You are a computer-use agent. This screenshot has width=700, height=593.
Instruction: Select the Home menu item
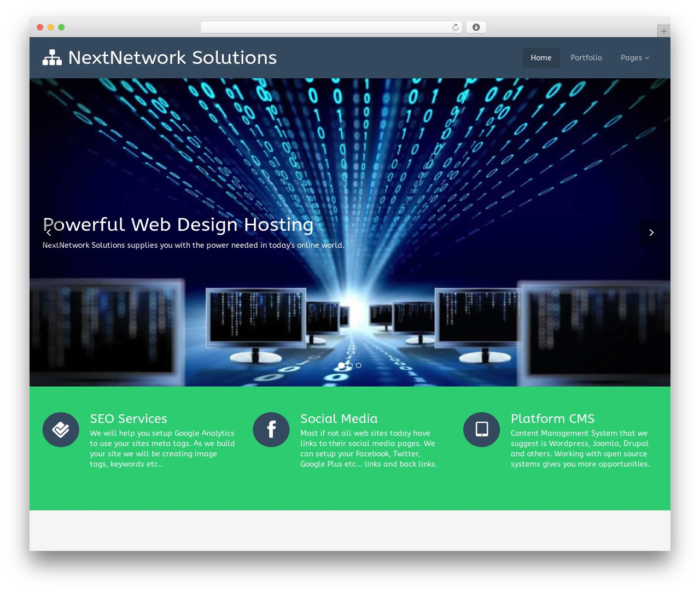point(541,57)
